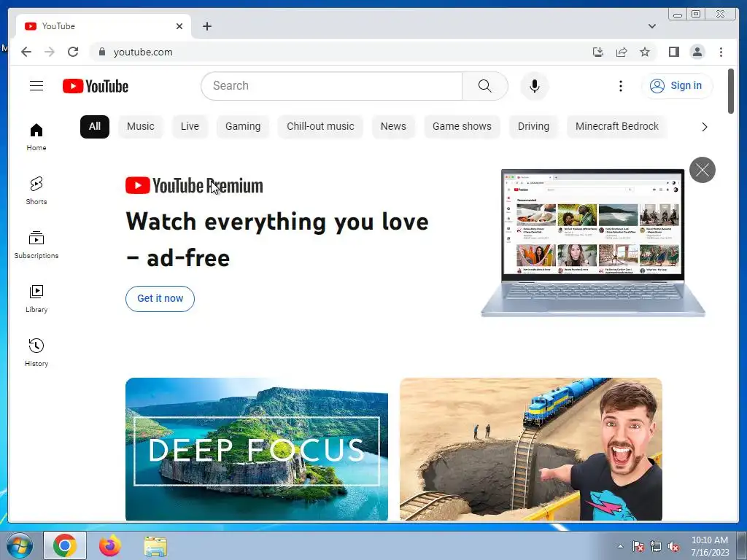Select the Music filter chip
Screen dimensions: 747x560
tap(141, 127)
